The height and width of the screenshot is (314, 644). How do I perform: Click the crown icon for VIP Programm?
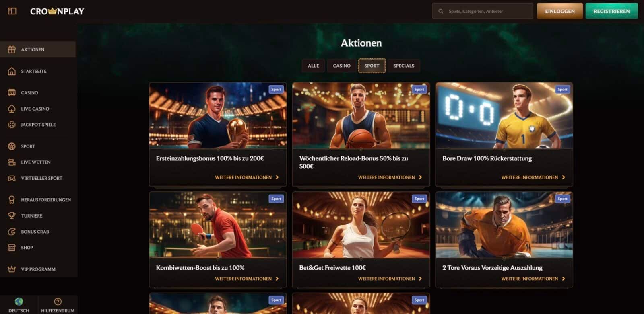click(x=12, y=269)
